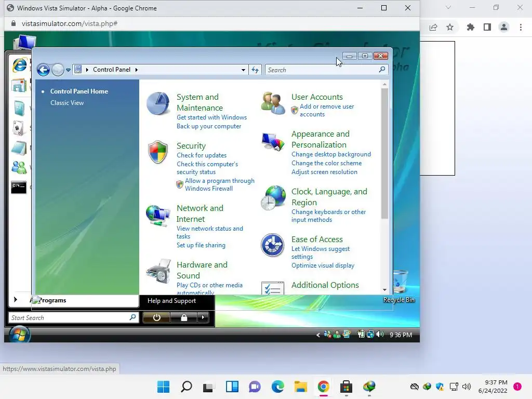The height and width of the screenshot is (399, 532).
Task: Open Change desktop background link
Action: click(x=331, y=154)
